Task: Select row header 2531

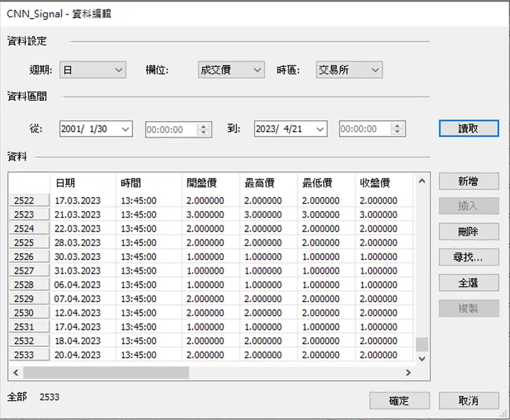Action: (29, 327)
